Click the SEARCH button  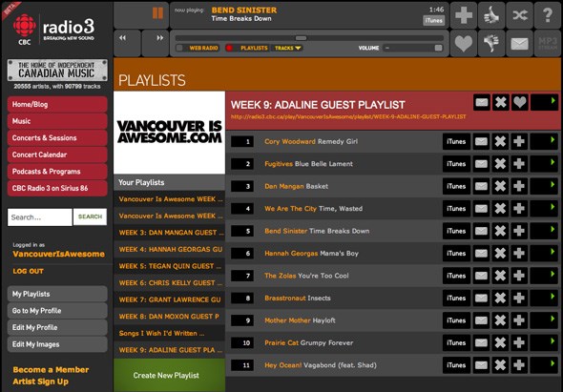(x=90, y=217)
